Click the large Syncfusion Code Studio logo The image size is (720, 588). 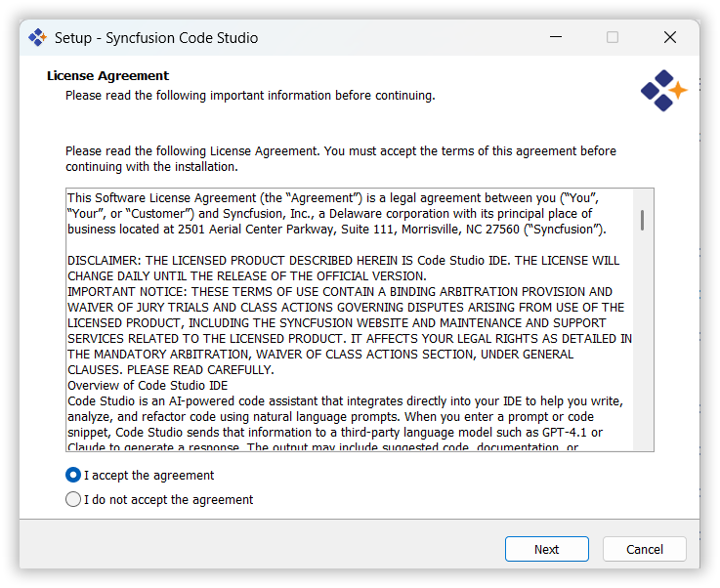coord(663,91)
